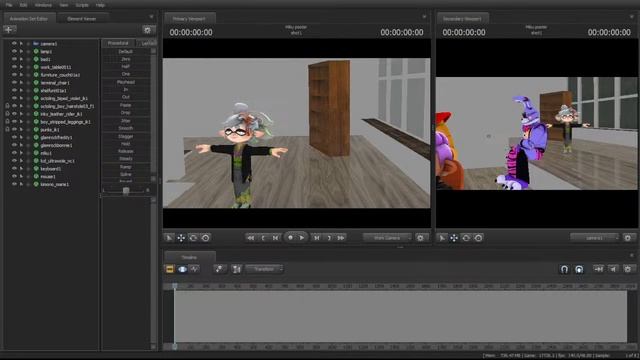Jump to first frame in playback controls
Viewport: 640px width, 360px height.
click(x=251, y=238)
